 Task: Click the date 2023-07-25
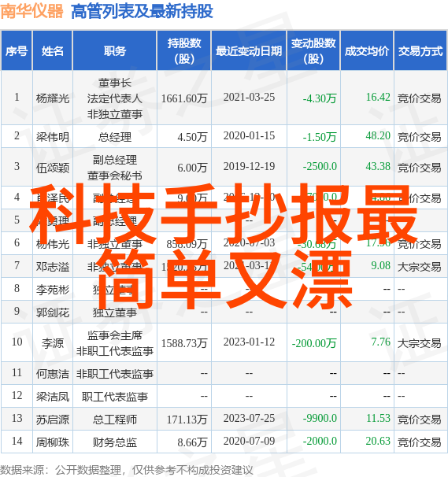tap(249, 418)
